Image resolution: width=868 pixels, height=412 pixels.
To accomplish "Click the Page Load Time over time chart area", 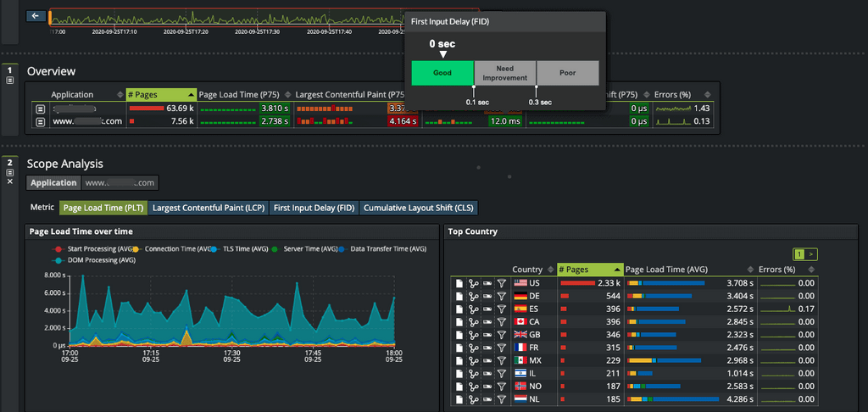I will 232,310.
